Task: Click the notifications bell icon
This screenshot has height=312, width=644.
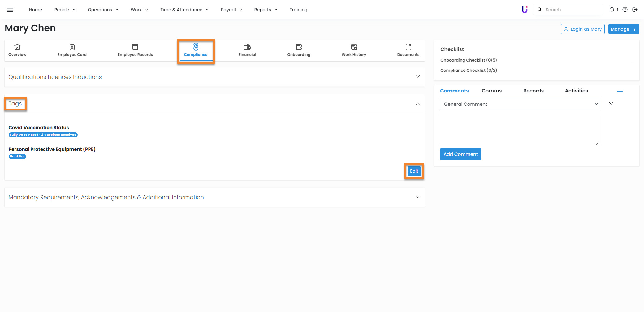Action: tap(612, 10)
